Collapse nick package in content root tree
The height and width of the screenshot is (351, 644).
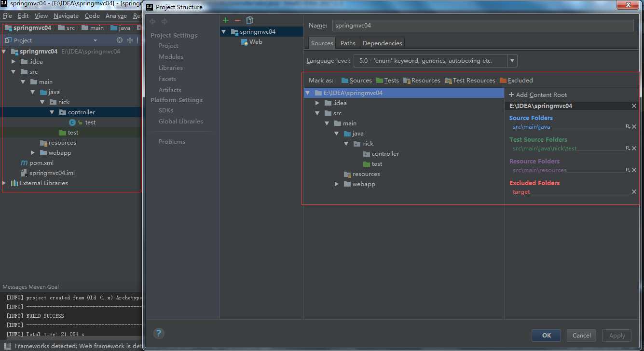pyautogui.click(x=346, y=144)
